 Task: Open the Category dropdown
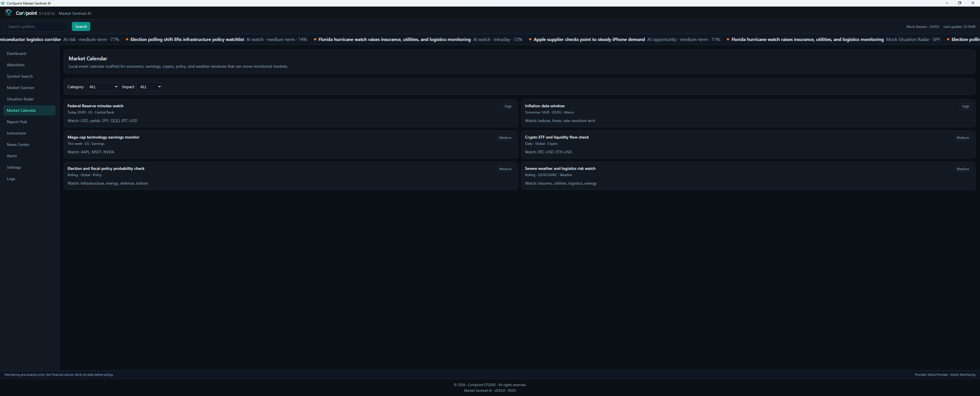pos(102,87)
